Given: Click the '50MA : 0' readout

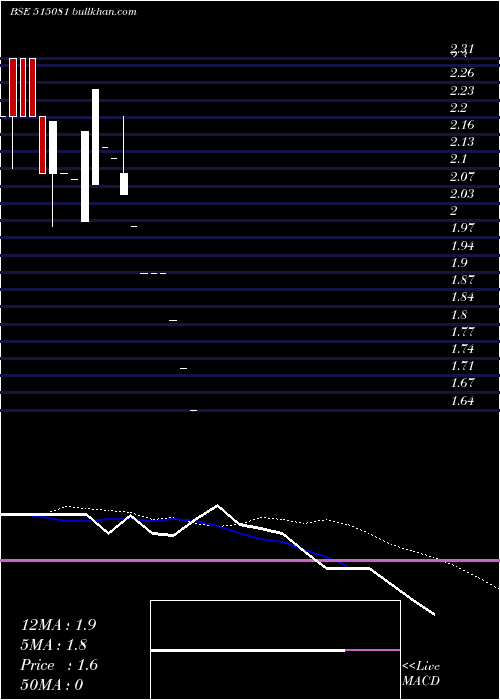Looking at the screenshot, I should [52, 685].
